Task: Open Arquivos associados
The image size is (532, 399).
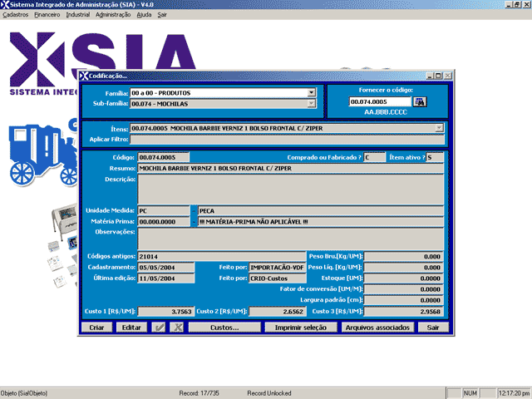Action: point(377,328)
